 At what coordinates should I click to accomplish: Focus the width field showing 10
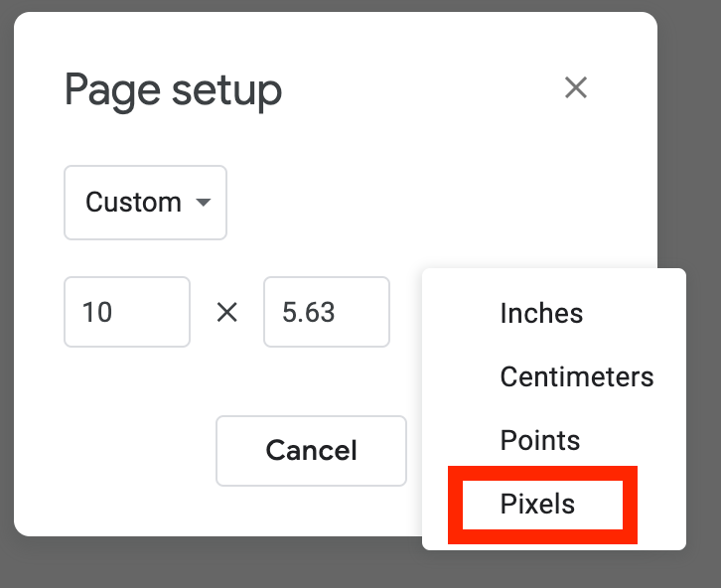127,313
